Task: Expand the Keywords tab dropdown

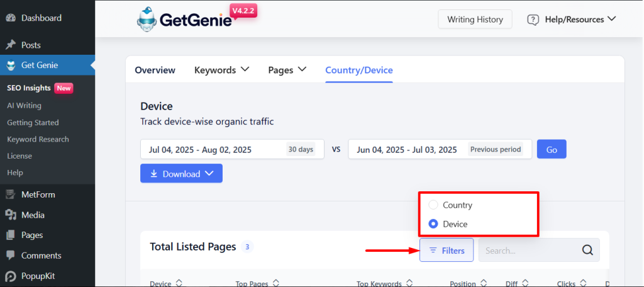Action: click(245, 69)
